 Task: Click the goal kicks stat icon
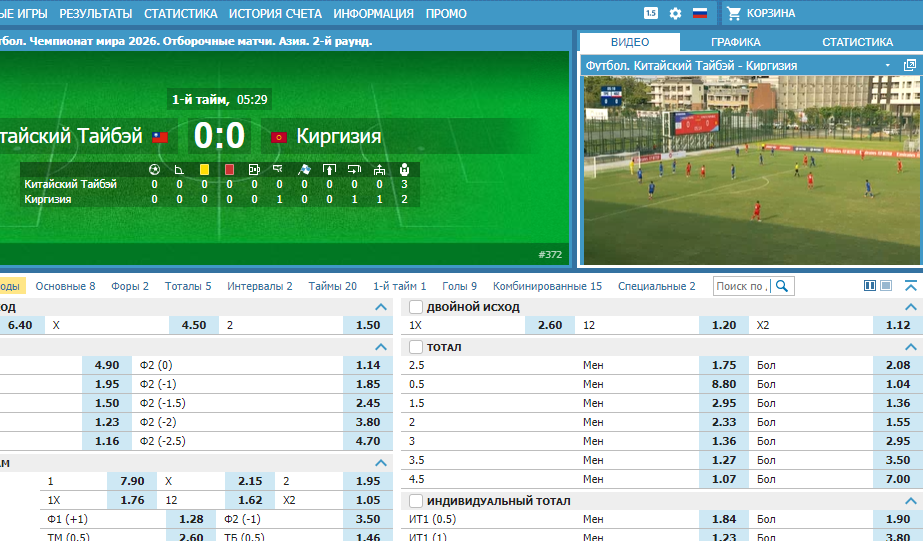379,170
